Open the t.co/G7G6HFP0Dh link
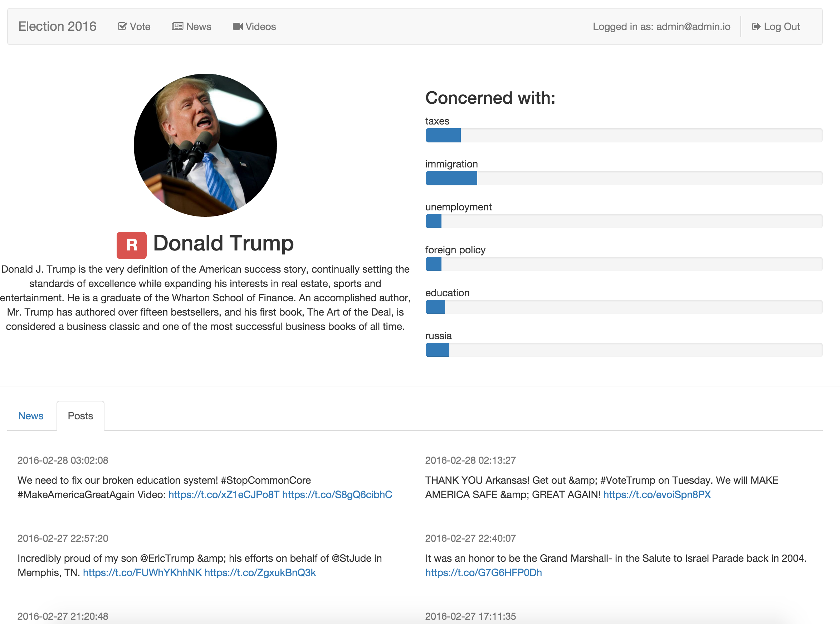The image size is (840, 624). [x=483, y=572]
